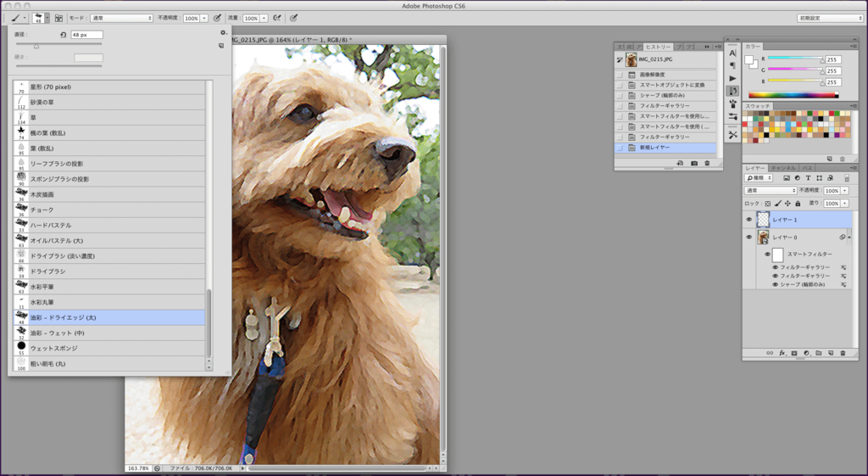Open 初期設定 workspace dropdown
Image resolution: width=868 pixels, height=476 pixels.
(x=830, y=18)
